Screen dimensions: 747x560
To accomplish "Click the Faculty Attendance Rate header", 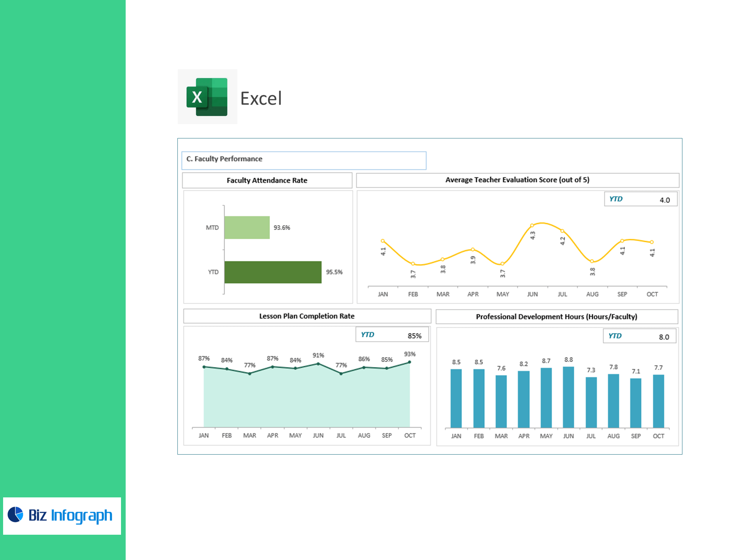I will pyautogui.click(x=267, y=180).
